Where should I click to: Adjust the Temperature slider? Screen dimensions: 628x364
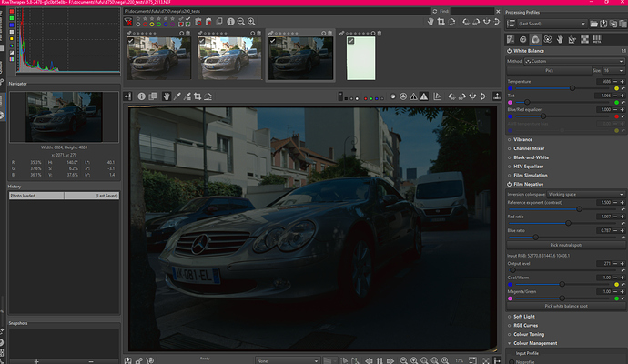572,88
